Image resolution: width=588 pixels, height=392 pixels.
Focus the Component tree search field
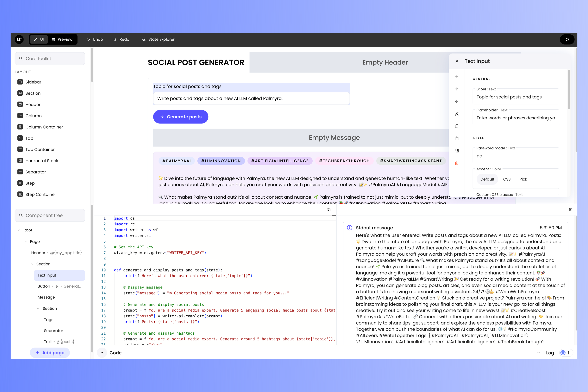(50, 215)
